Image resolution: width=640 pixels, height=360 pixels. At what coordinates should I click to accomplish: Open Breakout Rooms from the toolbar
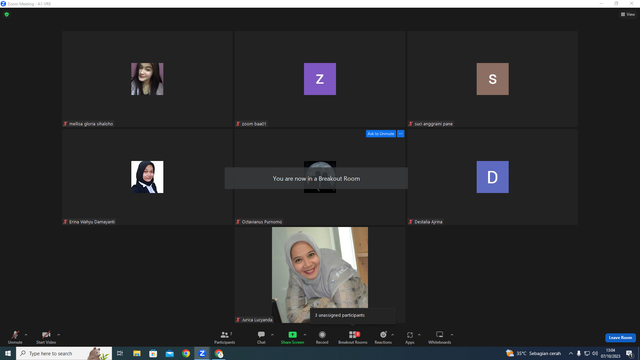(x=353, y=337)
